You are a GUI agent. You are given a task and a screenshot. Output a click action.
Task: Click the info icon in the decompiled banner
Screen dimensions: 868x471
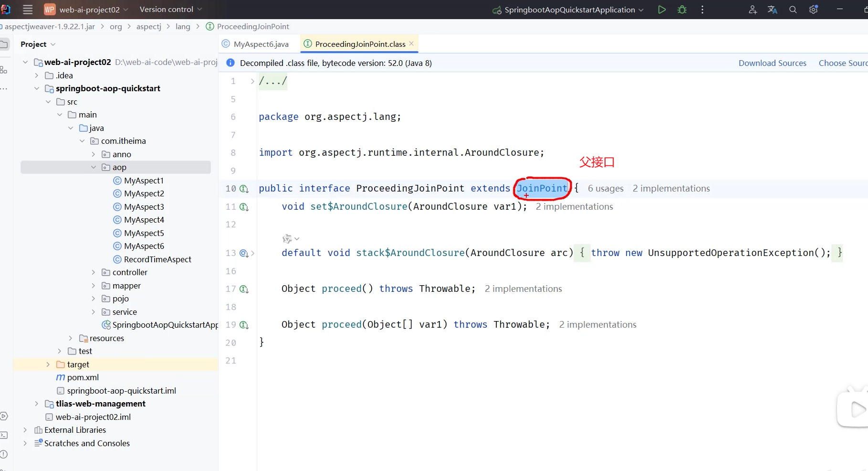pos(230,63)
